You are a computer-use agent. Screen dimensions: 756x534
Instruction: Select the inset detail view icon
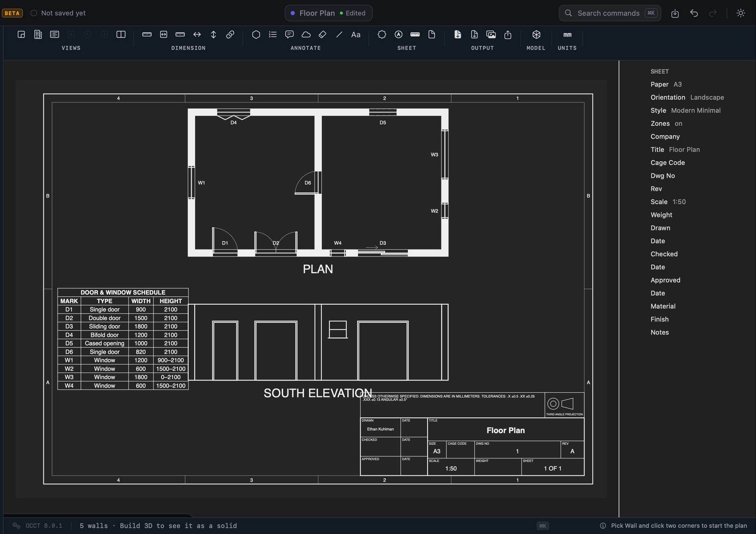click(x=21, y=34)
